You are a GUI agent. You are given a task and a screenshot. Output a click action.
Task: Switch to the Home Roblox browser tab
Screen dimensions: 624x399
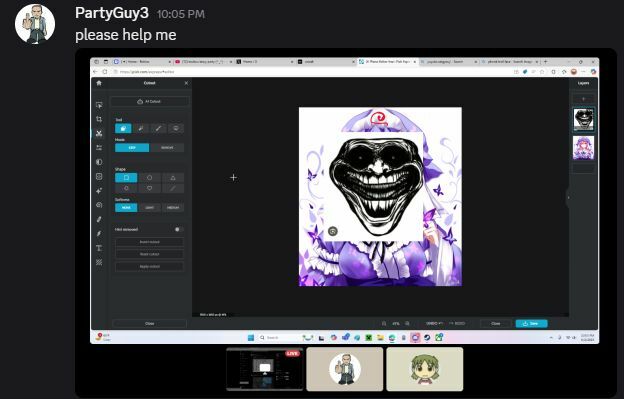[x=141, y=62]
